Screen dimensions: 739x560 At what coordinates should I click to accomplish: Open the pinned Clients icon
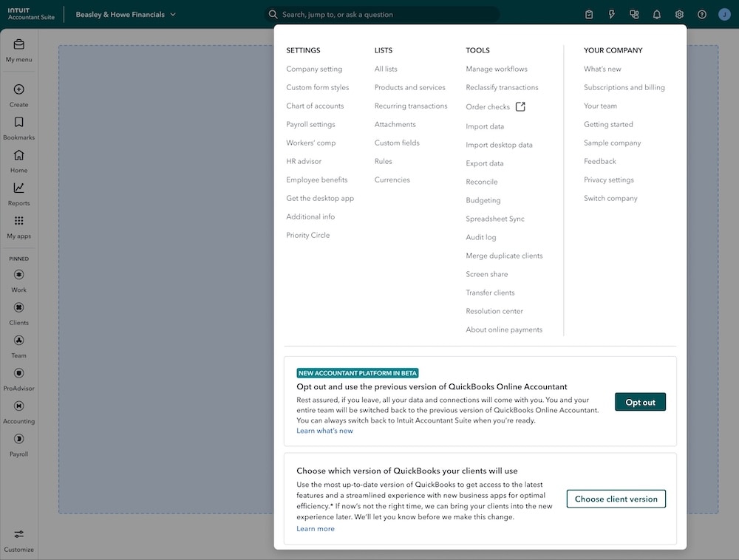click(18, 308)
